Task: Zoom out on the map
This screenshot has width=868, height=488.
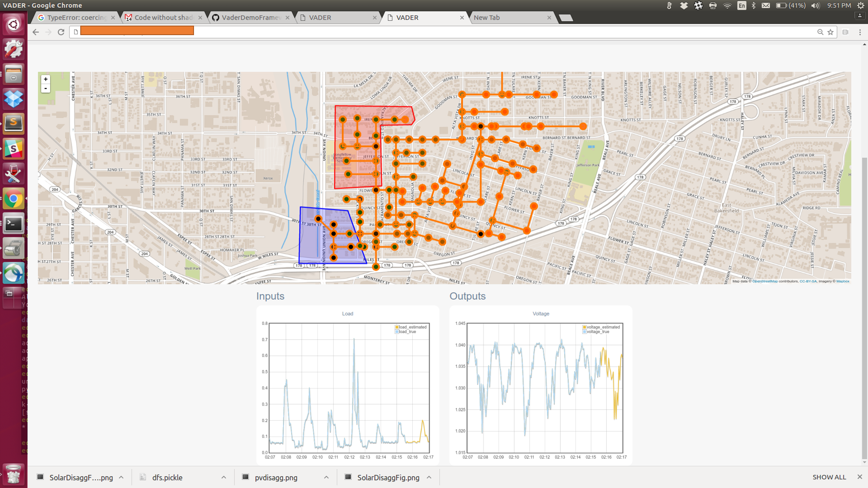Action: 46,88
